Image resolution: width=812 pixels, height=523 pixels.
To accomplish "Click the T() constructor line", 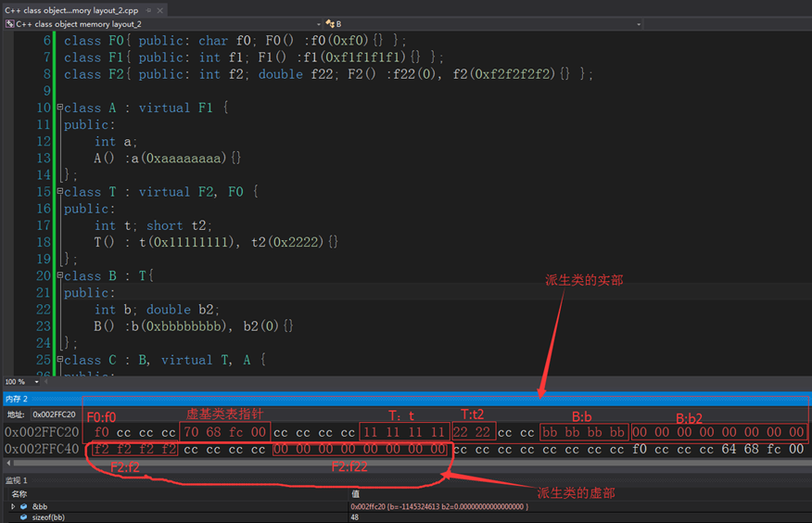I will tap(216, 242).
